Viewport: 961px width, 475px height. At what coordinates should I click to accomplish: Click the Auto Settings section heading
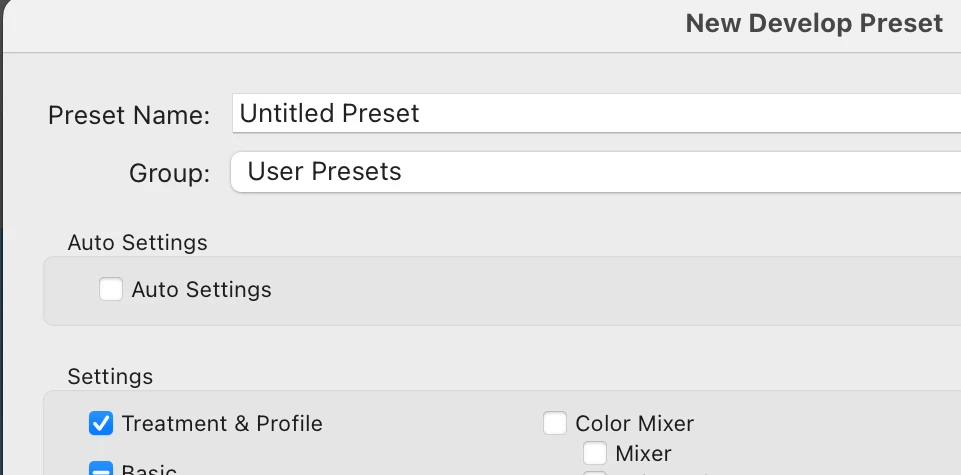click(x=137, y=242)
